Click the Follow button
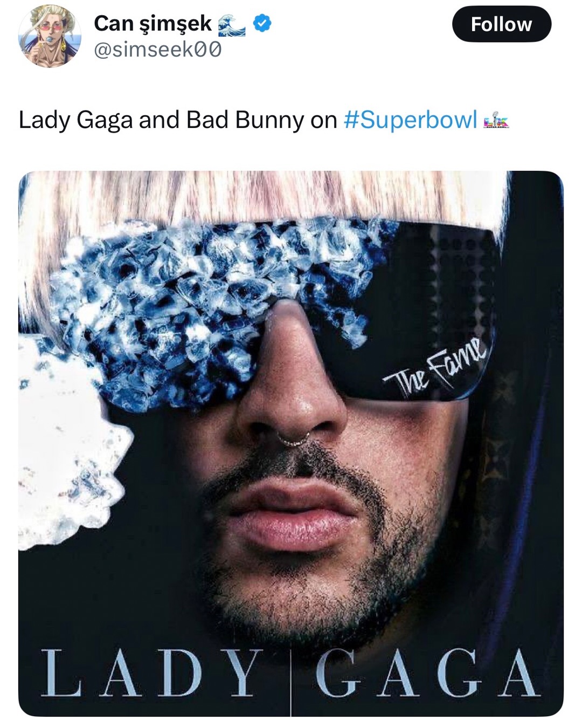This screenshot has height=728, width=582. 501,24
